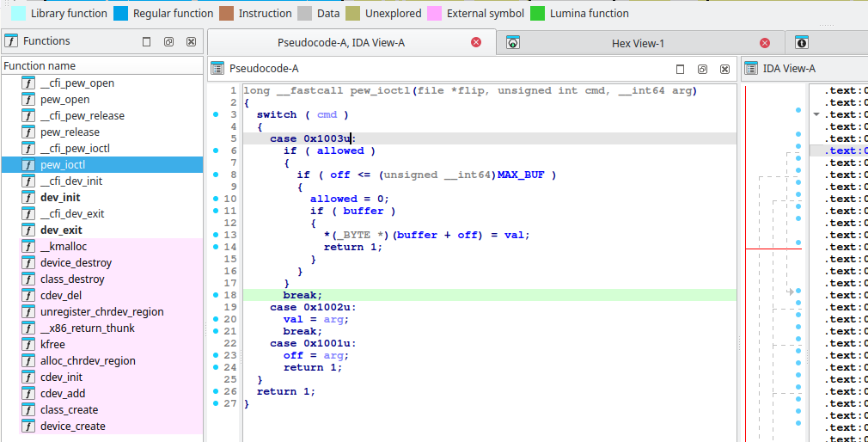
Task: Toggle breakpoint dot on line 6
Action: (x=216, y=150)
